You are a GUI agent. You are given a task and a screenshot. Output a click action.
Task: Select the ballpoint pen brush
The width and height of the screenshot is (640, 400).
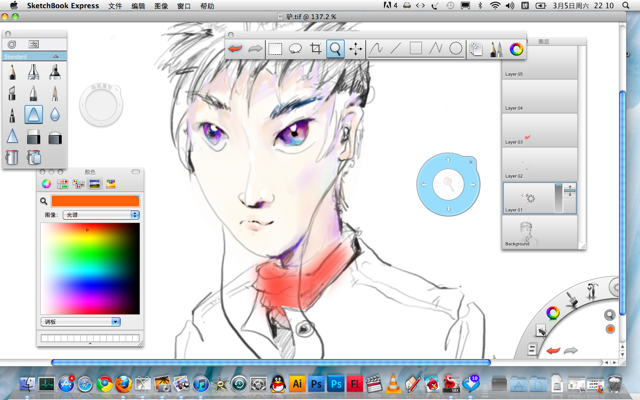tap(33, 93)
